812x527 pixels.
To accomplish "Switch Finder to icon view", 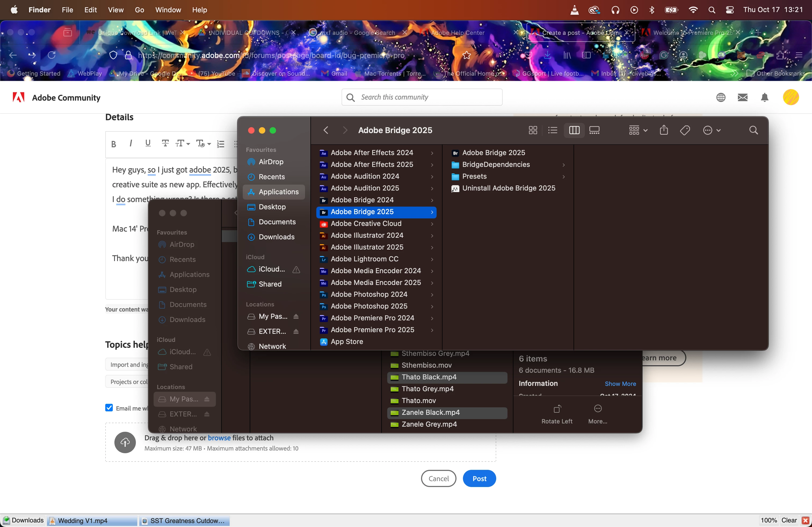I will pos(532,130).
